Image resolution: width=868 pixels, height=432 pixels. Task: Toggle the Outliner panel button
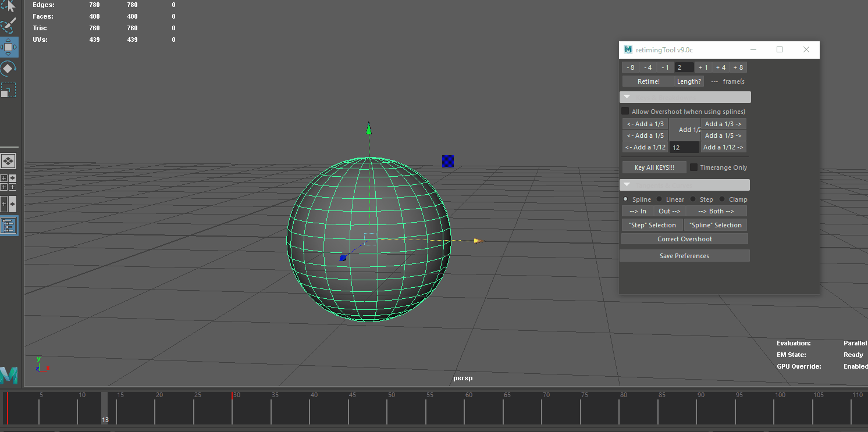[8, 226]
